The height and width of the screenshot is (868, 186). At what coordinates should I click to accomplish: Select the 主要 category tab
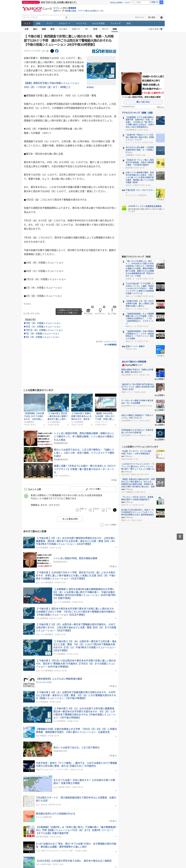pos(26,29)
